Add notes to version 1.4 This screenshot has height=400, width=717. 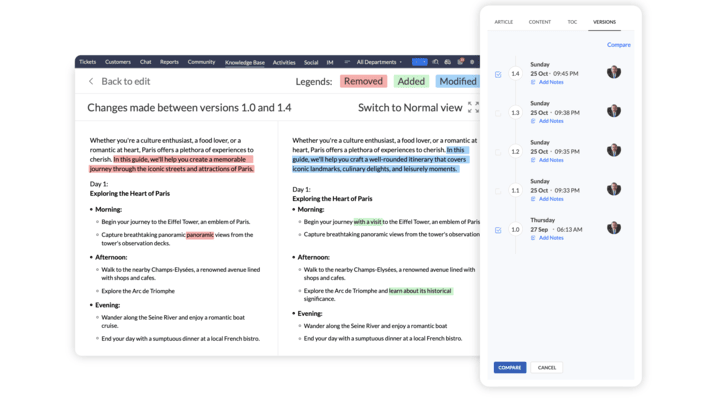(x=551, y=82)
